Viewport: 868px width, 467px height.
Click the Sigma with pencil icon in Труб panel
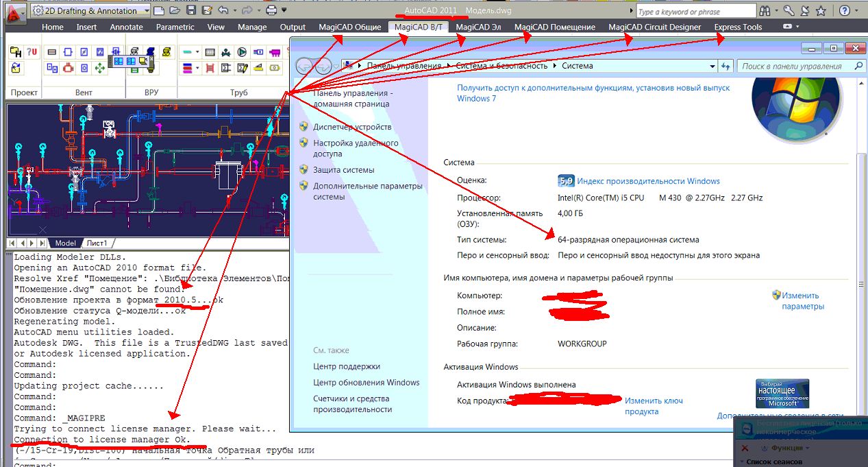point(242,68)
